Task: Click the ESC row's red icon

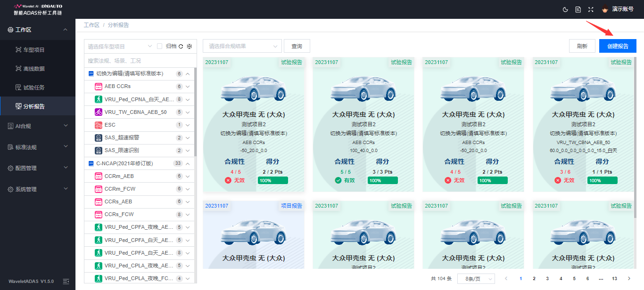Action: (x=99, y=125)
